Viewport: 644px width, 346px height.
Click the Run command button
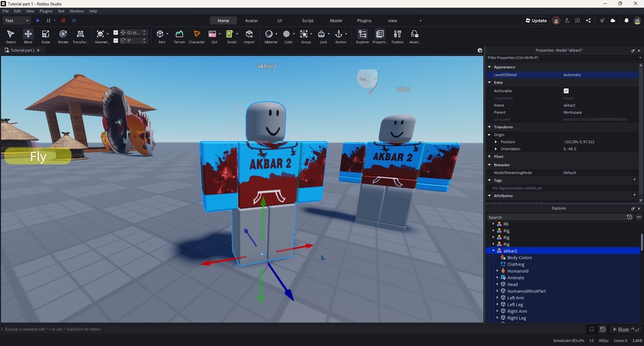pyautogui.click(x=626, y=329)
